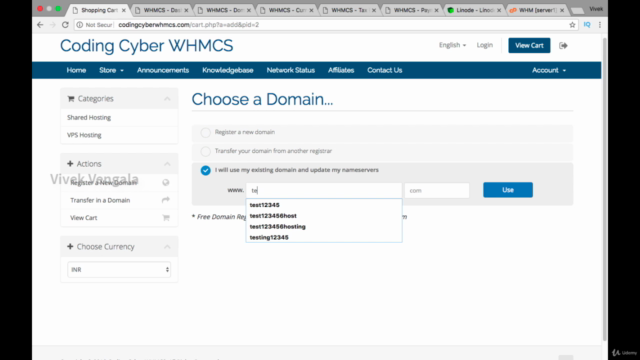Click the page vertical scrollbar
This screenshot has width=640, height=360.
point(604,190)
